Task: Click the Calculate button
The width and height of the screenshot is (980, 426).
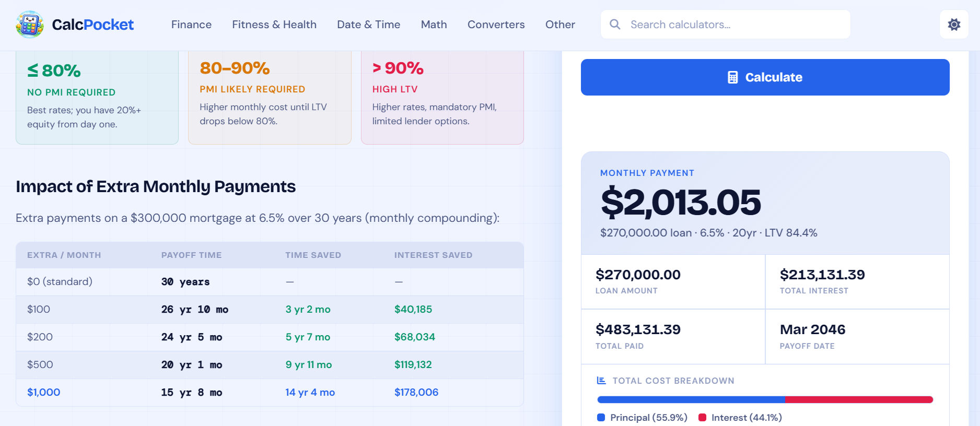Action: (x=765, y=77)
